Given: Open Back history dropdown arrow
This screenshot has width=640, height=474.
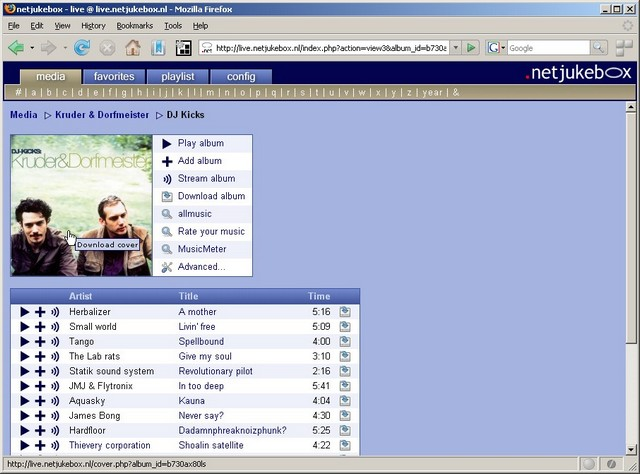Looking at the screenshot, I should pyautogui.click(x=32, y=48).
